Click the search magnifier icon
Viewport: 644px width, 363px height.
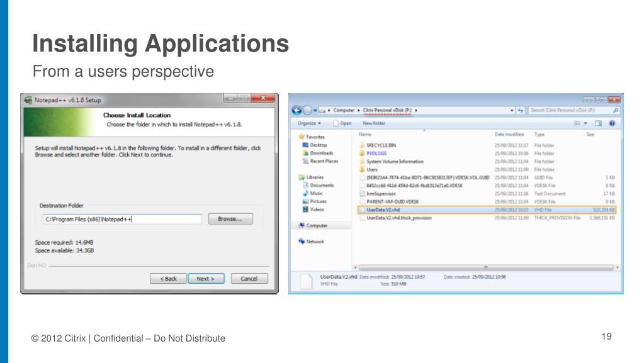point(616,110)
